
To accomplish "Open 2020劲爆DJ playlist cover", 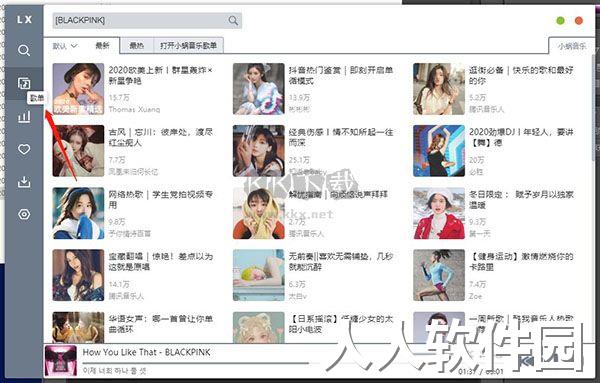I will click(x=439, y=151).
